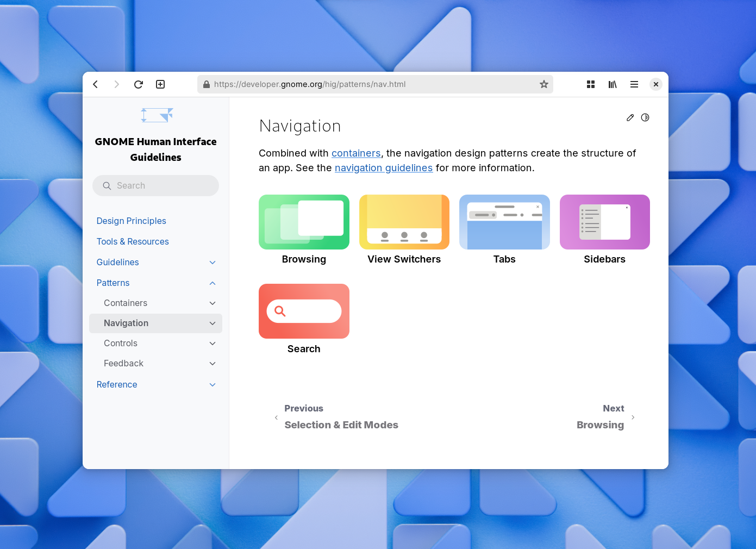Open the bookmarks library
Viewport: 756px width, 549px height.
tap(613, 84)
